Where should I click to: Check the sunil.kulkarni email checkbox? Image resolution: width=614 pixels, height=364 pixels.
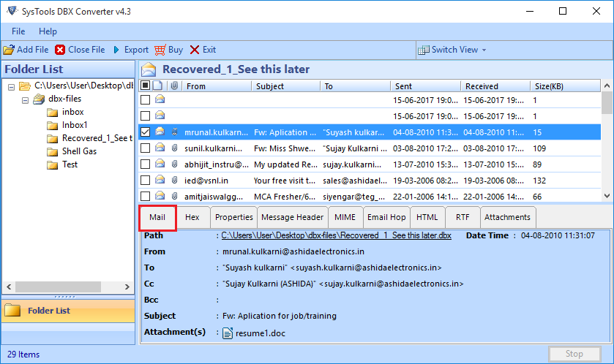[146, 148]
